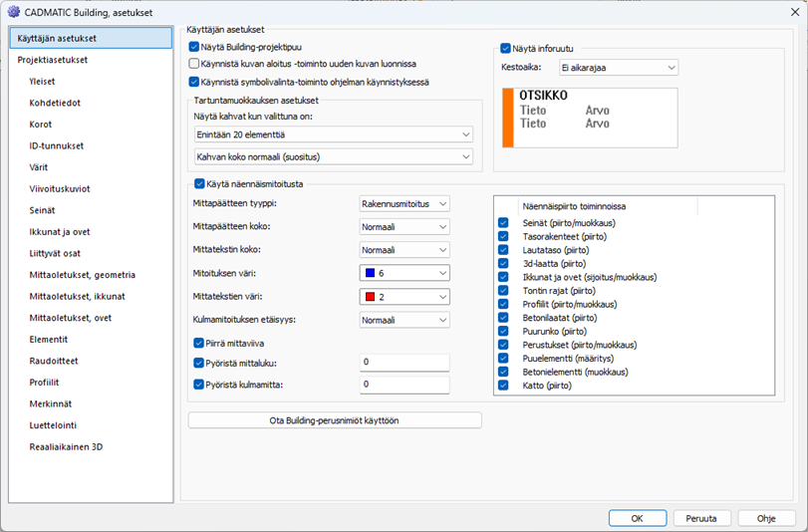Open Mittapäätteen tyyppi combo box
The width and height of the screenshot is (808, 532).
(404, 203)
